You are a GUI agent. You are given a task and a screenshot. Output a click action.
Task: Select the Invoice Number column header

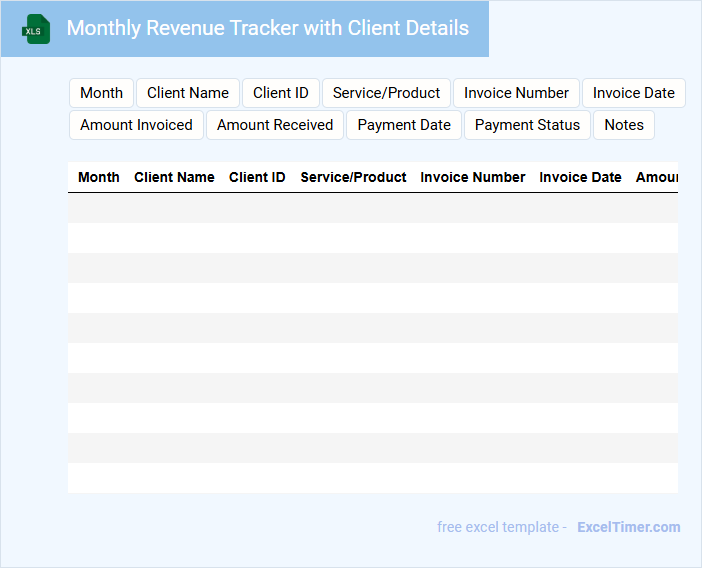[x=472, y=177]
